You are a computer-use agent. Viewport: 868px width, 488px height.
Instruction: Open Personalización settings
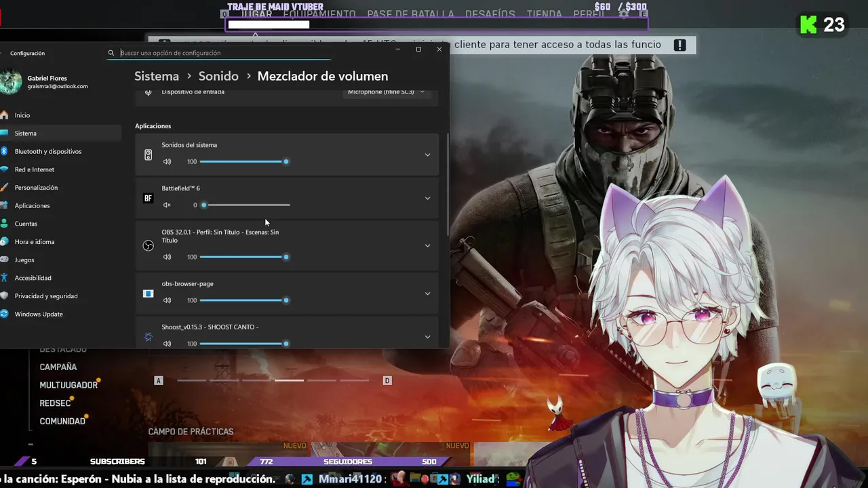coord(60,188)
